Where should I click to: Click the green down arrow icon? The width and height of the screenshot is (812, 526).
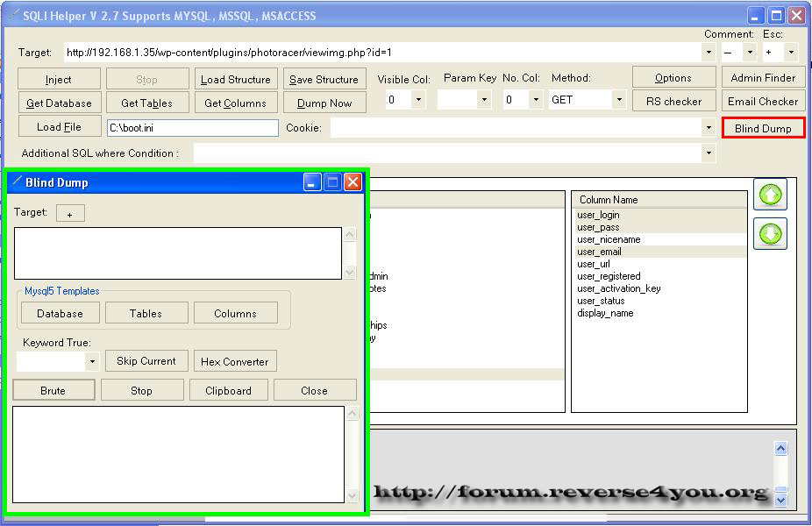pyautogui.click(x=770, y=233)
